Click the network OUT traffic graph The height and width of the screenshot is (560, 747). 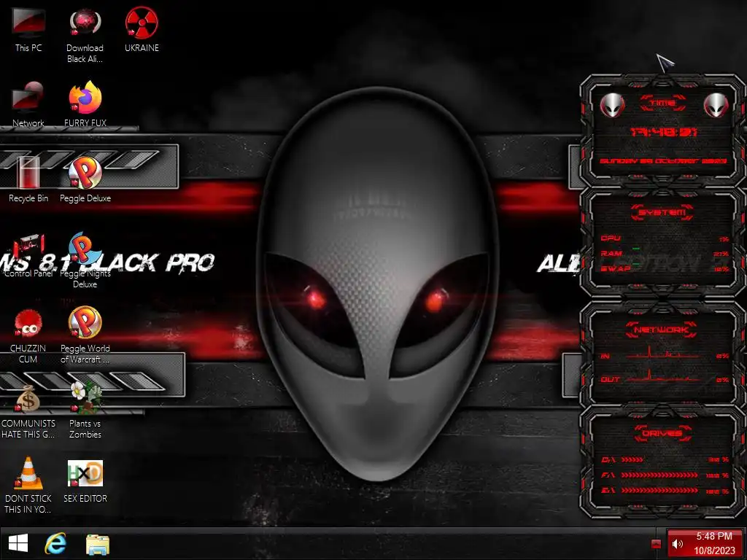click(662, 376)
